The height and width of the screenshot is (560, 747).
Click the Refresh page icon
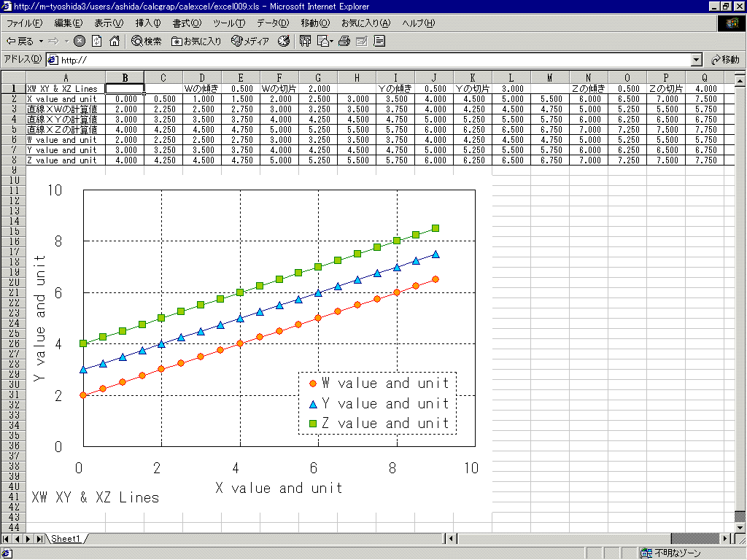pyautogui.click(x=96, y=41)
